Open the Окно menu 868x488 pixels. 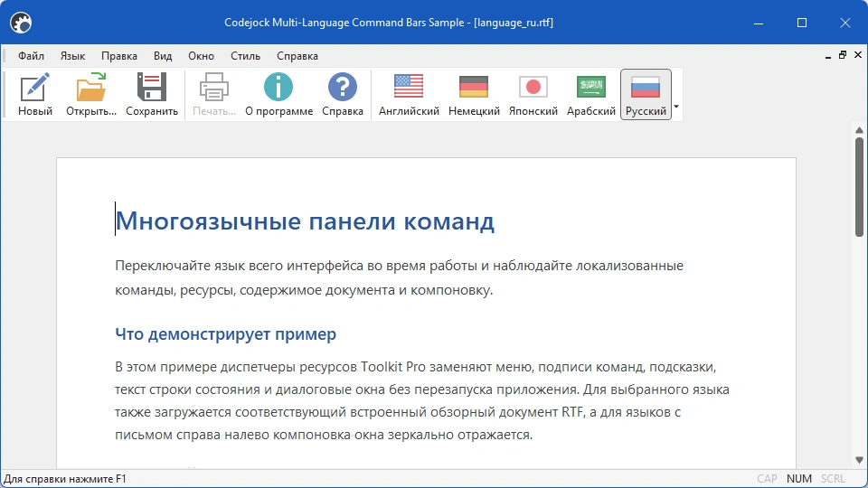tap(201, 56)
